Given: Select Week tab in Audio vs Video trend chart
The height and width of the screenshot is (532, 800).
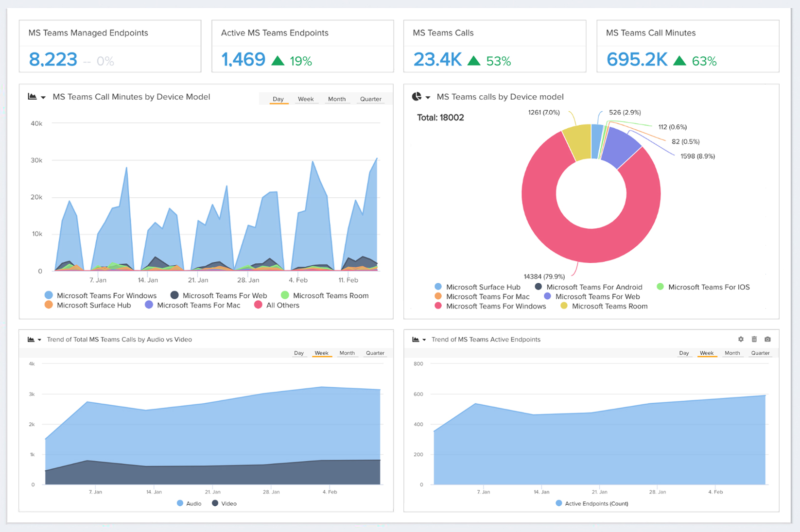Looking at the screenshot, I should coord(322,353).
